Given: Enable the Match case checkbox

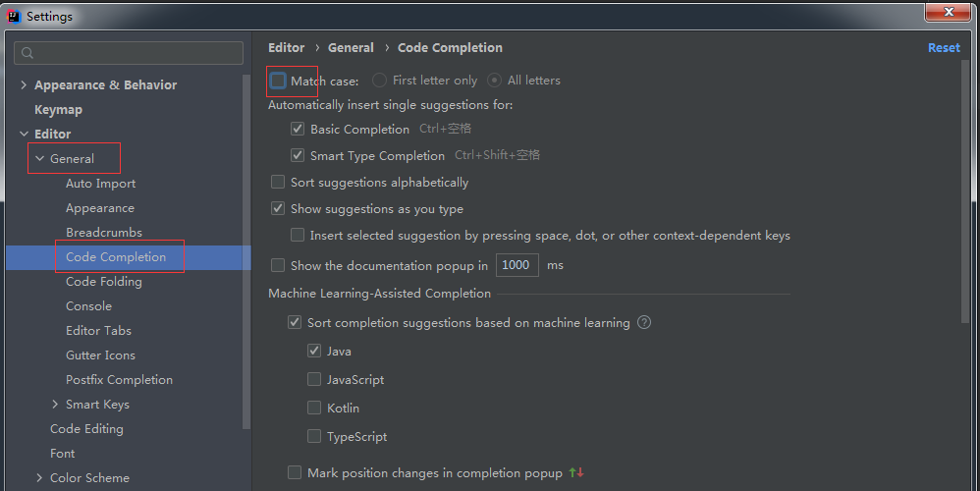Looking at the screenshot, I should [x=279, y=81].
